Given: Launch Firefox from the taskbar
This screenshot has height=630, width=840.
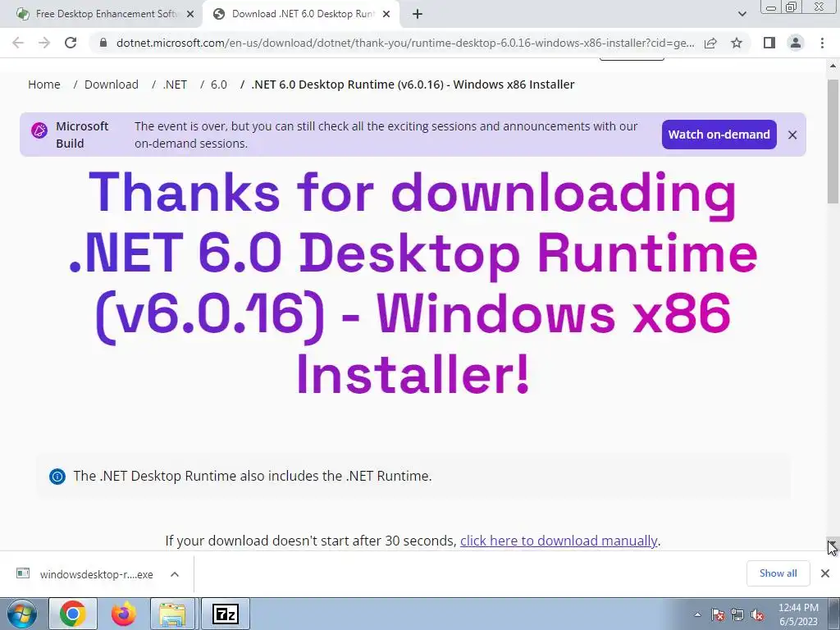Looking at the screenshot, I should point(123,614).
